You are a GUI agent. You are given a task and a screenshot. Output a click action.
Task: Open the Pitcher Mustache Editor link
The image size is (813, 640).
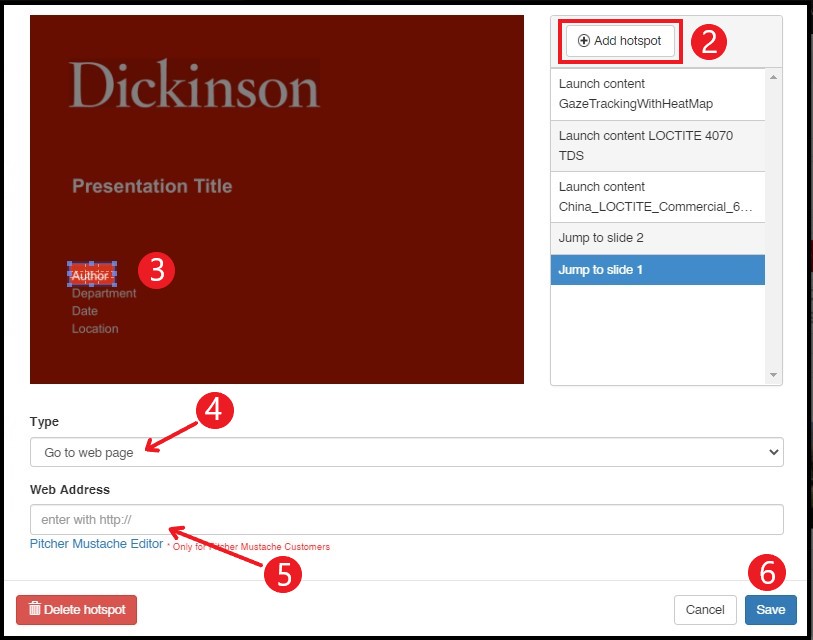pyautogui.click(x=96, y=544)
